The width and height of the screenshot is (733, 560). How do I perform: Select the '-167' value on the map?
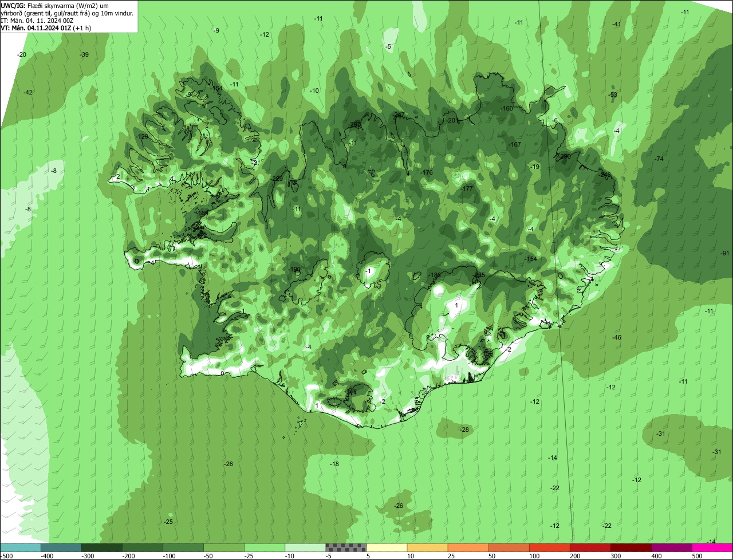[x=515, y=144]
